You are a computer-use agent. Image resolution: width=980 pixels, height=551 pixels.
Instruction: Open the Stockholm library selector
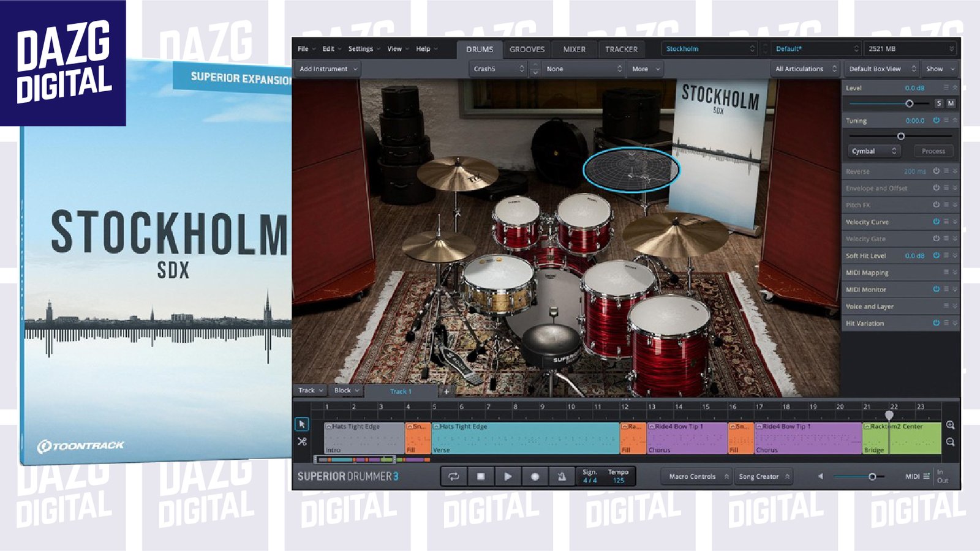[x=710, y=49]
